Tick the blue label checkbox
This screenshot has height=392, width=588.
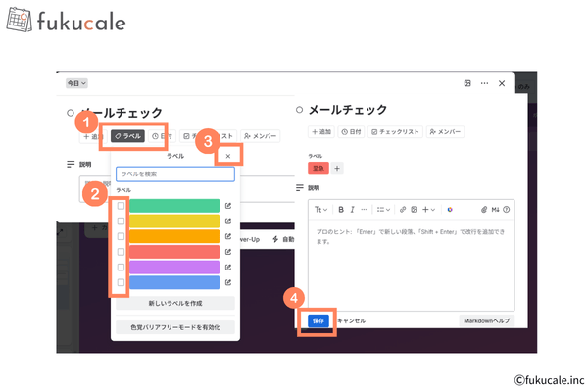coord(122,282)
